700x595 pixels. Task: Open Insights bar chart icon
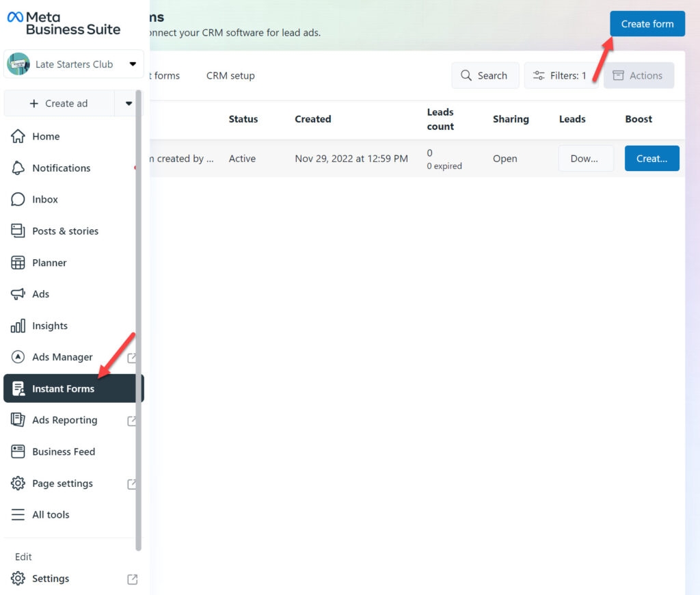tap(18, 326)
